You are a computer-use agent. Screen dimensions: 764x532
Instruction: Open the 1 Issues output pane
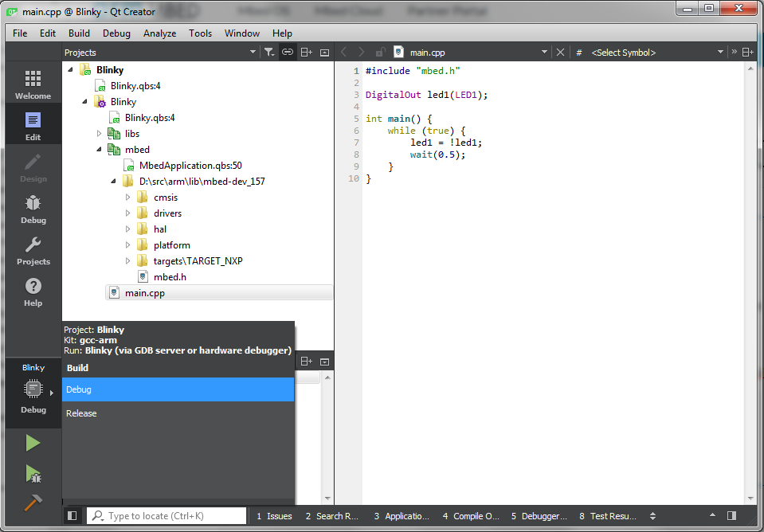click(273, 515)
